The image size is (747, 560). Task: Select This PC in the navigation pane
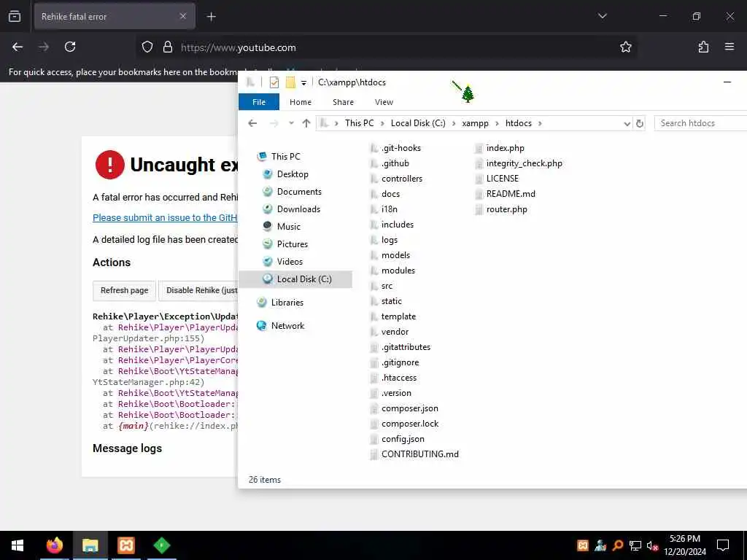click(x=285, y=157)
